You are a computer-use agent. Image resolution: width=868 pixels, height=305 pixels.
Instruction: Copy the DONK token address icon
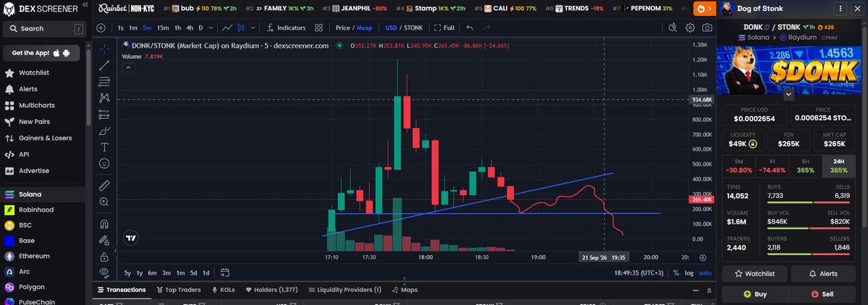pos(767,27)
